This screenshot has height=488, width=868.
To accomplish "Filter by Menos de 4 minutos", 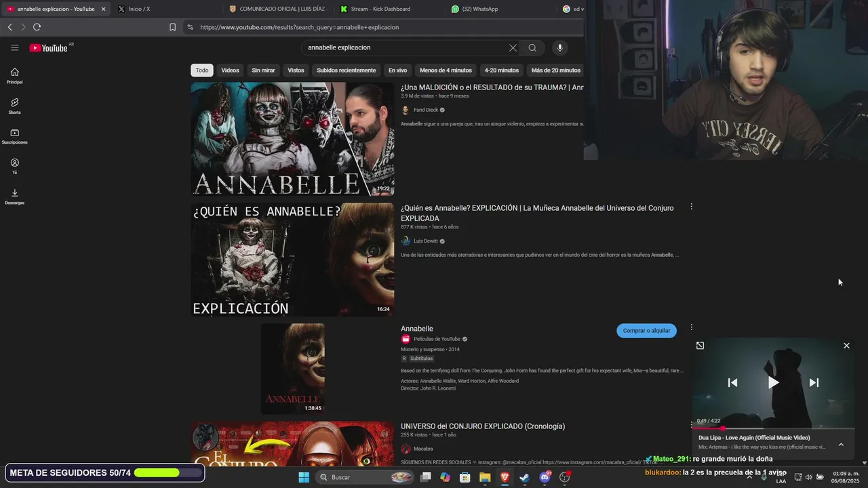I will (446, 70).
